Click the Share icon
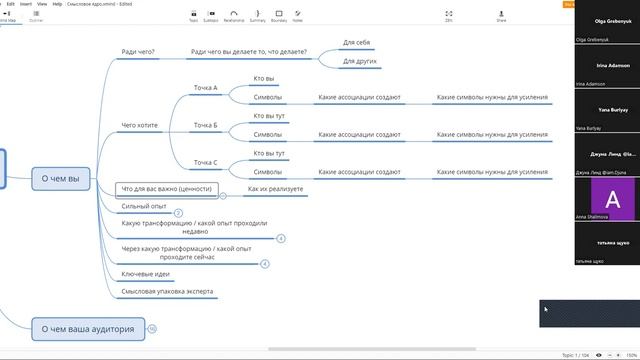The width and height of the screenshot is (640, 360). (501, 16)
